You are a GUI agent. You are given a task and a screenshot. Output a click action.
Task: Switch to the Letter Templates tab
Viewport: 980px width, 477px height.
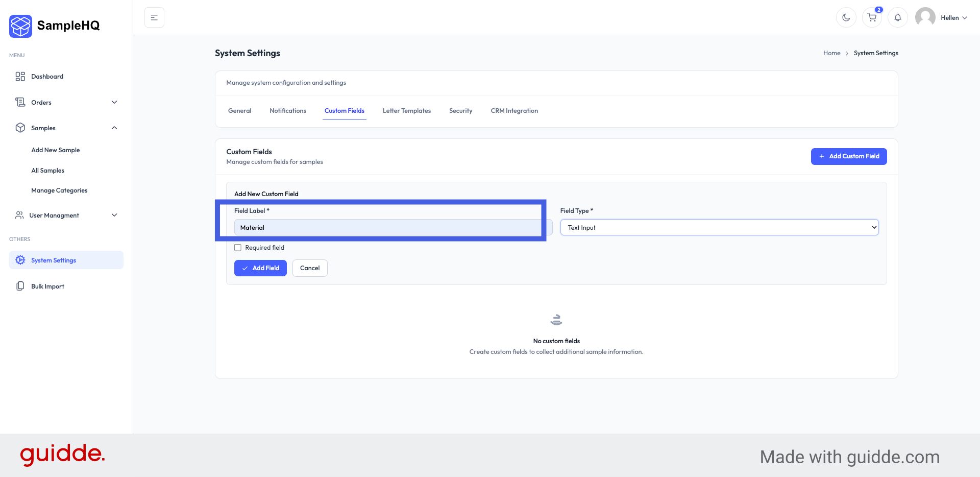(406, 110)
